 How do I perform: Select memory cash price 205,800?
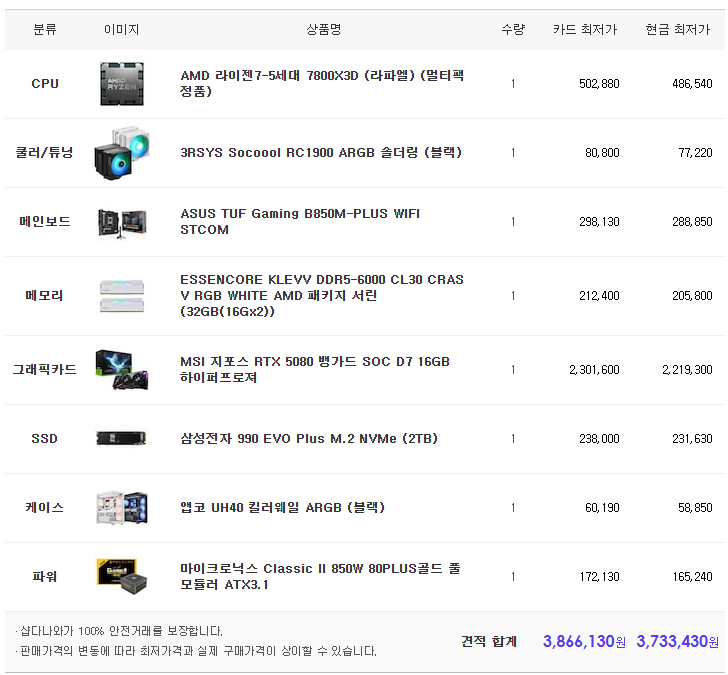point(692,296)
